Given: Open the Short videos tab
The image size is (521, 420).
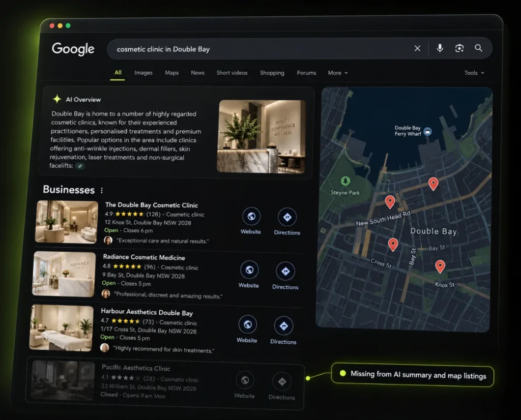Looking at the screenshot, I should point(232,73).
